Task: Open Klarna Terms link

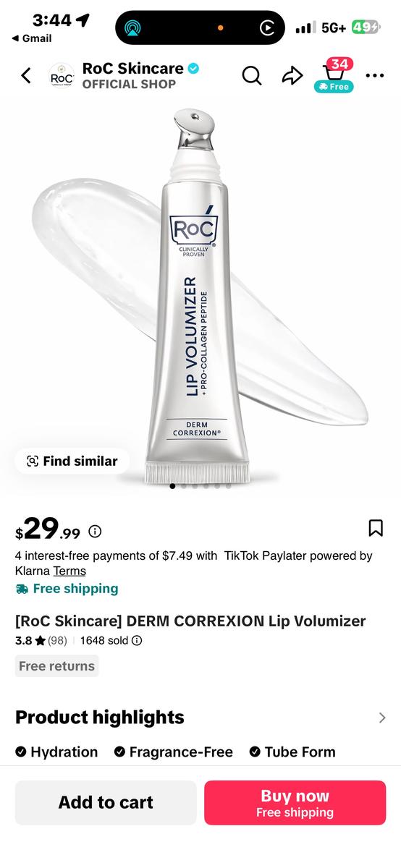Action: point(69,571)
